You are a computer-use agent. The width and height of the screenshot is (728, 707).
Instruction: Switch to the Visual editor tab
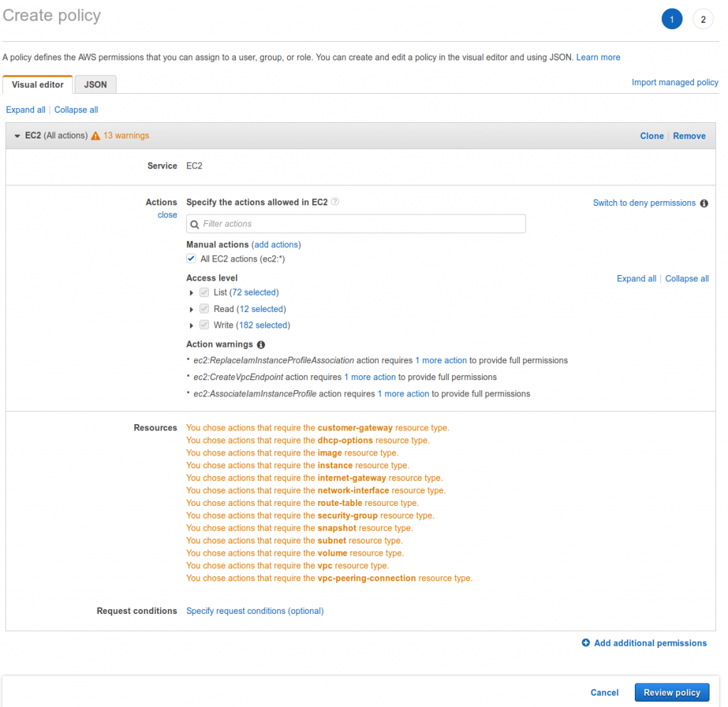click(38, 85)
